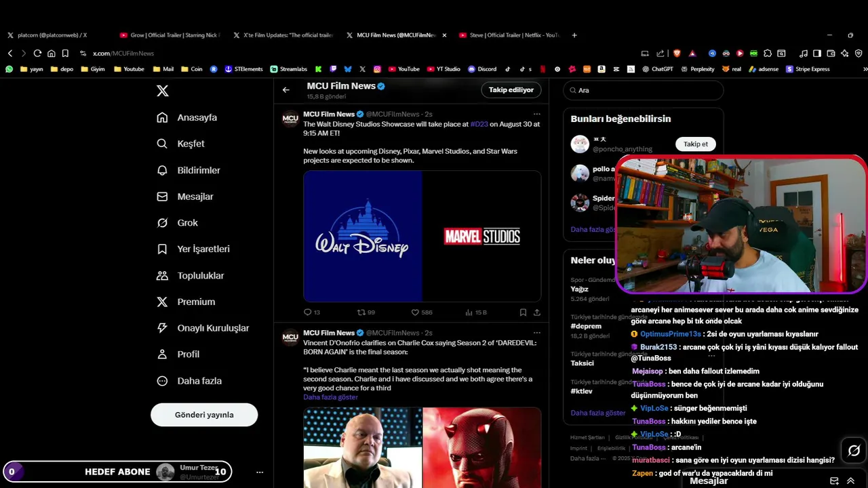
Task: Click into the Ara search field
Action: [643, 90]
